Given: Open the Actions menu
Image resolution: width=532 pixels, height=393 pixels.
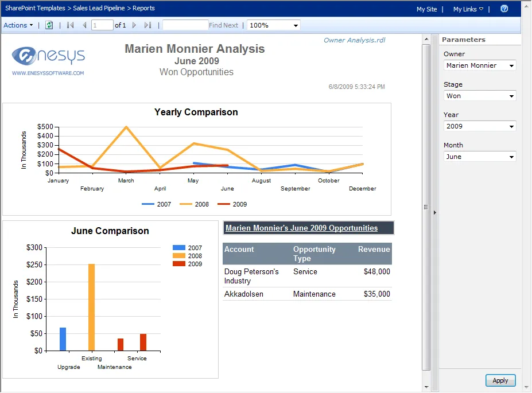Looking at the screenshot, I should [18, 25].
